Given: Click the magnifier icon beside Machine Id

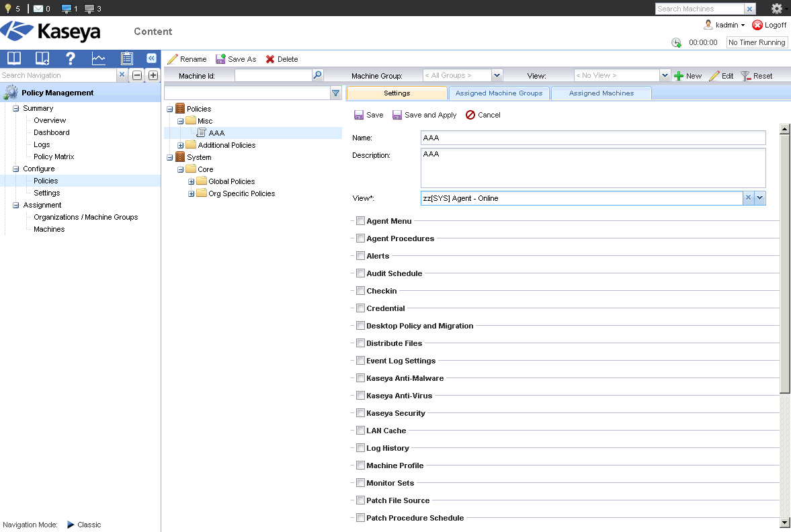Looking at the screenshot, I should coord(318,76).
